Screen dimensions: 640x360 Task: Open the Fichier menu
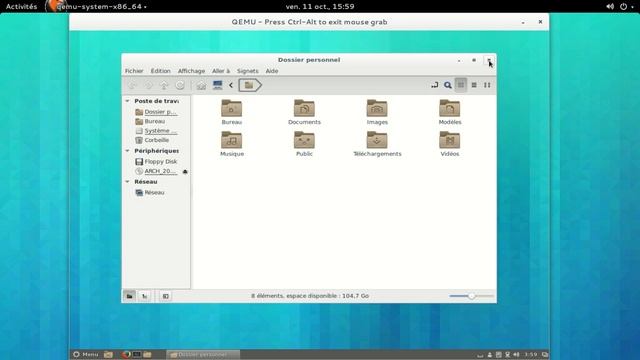coord(134,71)
